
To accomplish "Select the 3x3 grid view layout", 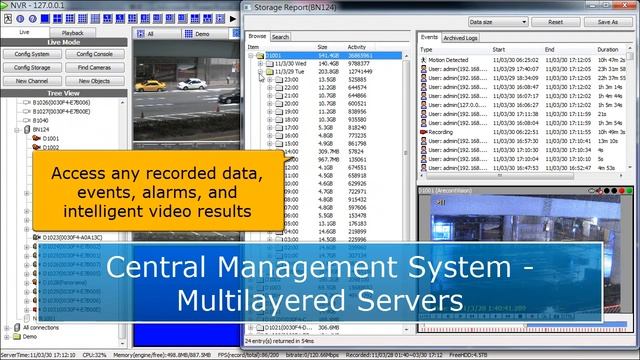I will tap(70, 18).
